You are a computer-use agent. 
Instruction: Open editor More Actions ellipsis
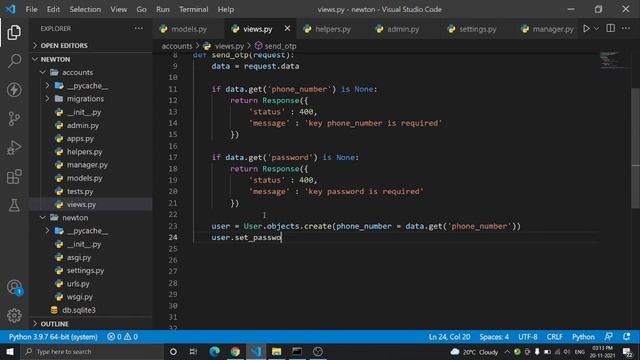click(626, 28)
